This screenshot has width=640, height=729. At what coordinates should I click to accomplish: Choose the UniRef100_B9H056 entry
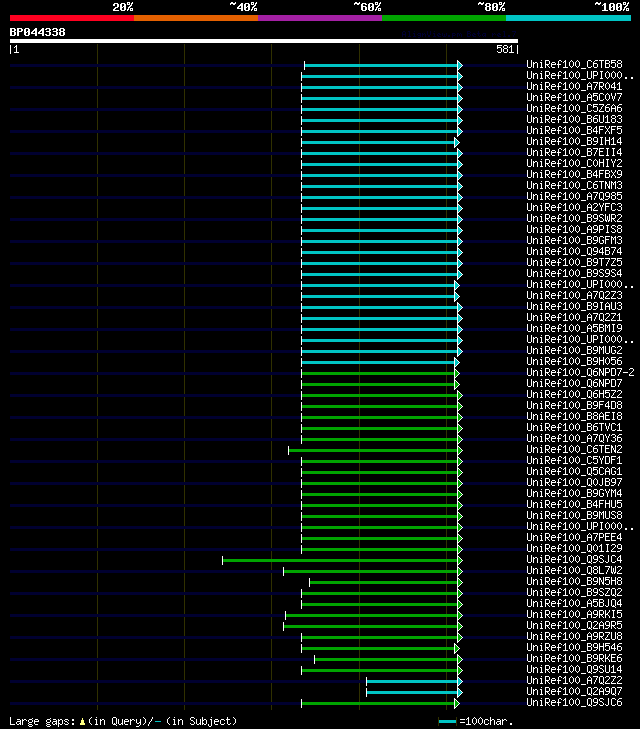tap(574, 361)
